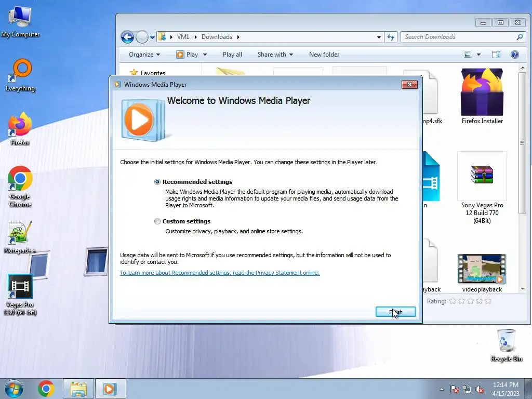Screen dimensions: 532x399
Task: Select the Custom settings radio button
Action: point(157,221)
